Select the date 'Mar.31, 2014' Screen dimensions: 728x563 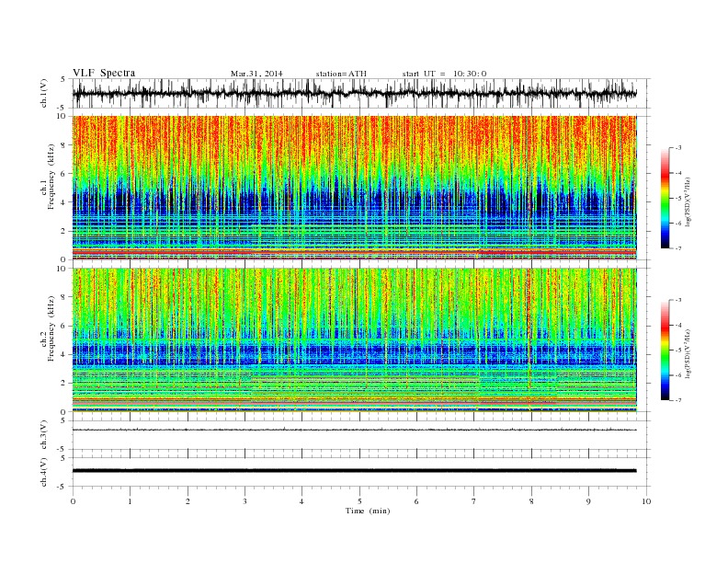click(x=256, y=74)
